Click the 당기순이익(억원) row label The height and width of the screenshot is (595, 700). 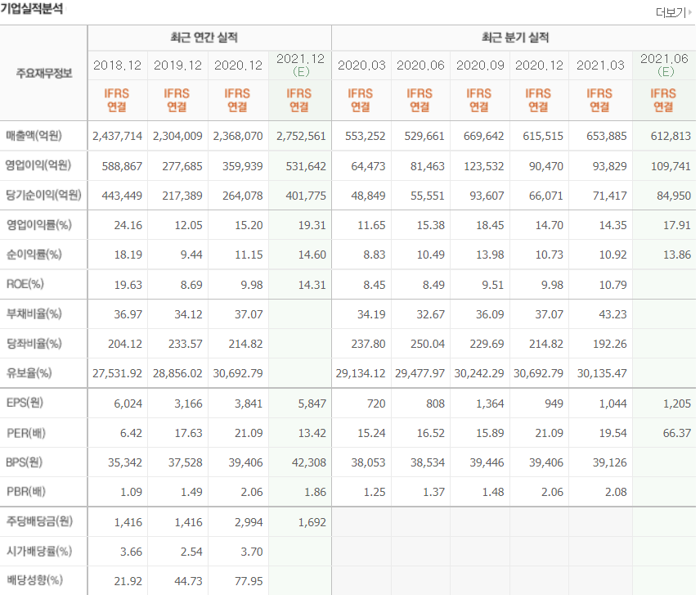point(43,195)
